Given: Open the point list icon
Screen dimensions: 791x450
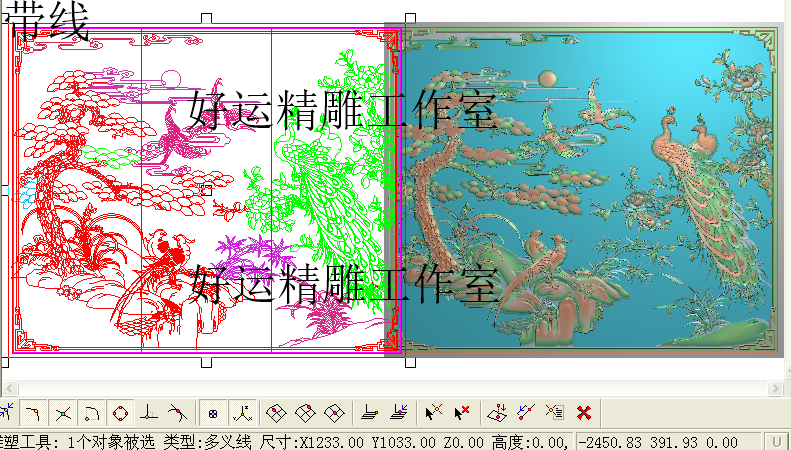Looking at the screenshot, I should tap(555, 413).
